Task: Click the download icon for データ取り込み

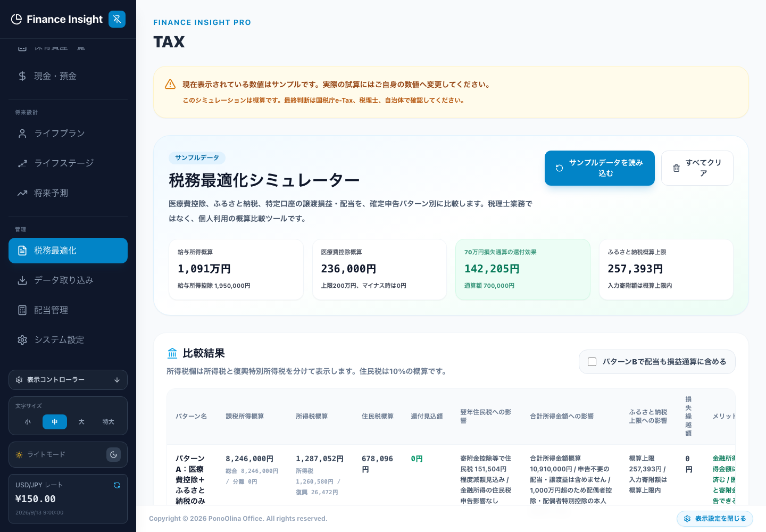Action: 22,280
